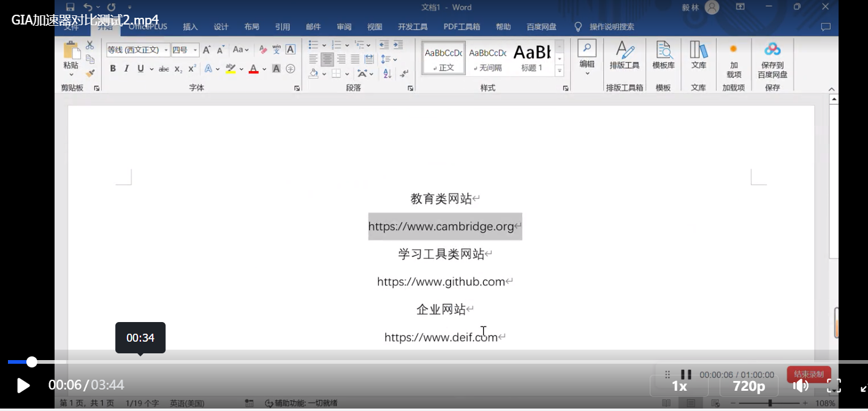
Task: Apply the 标题 1 style
Action: pos(531,58)
